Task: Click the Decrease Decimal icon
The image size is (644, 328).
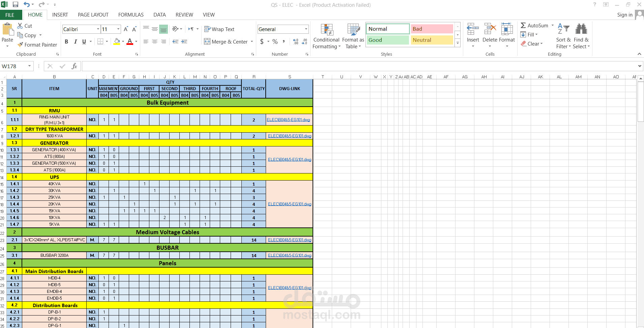Action: point(304,42)
